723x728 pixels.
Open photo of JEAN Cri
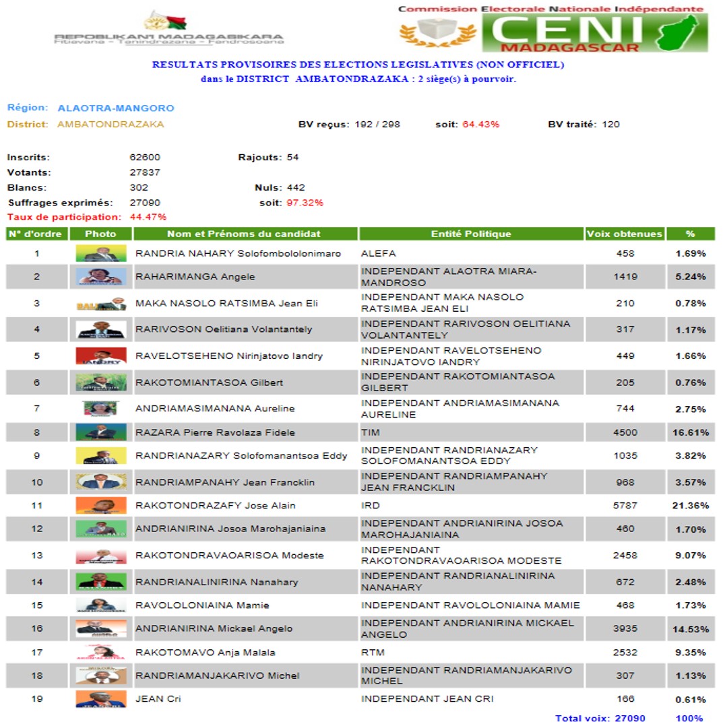point(101,699)
